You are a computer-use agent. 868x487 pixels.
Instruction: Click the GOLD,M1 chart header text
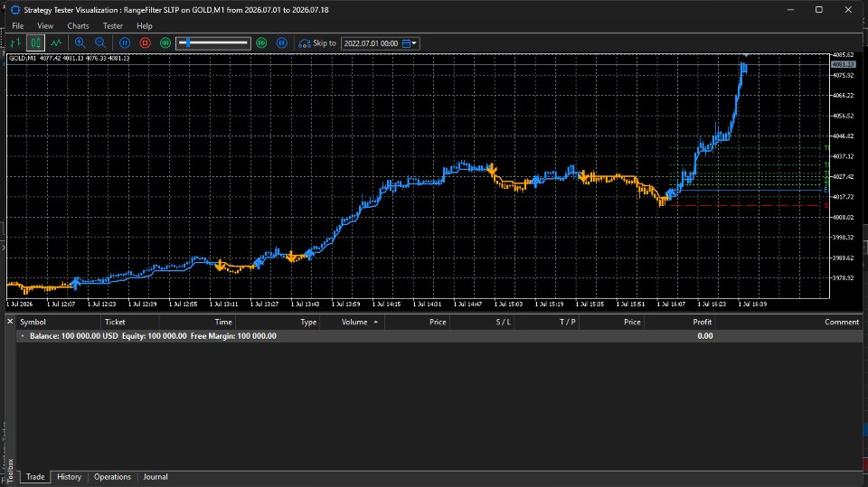(x=70, y=58)
